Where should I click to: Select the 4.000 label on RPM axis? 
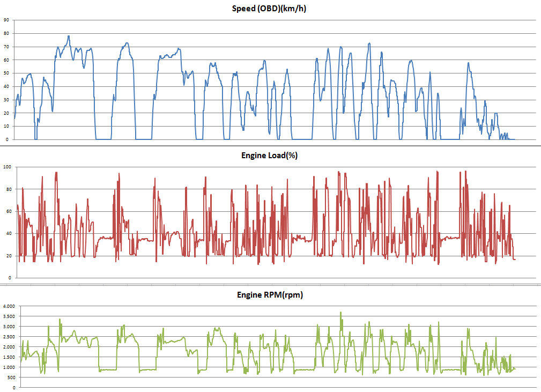[9, 306]
